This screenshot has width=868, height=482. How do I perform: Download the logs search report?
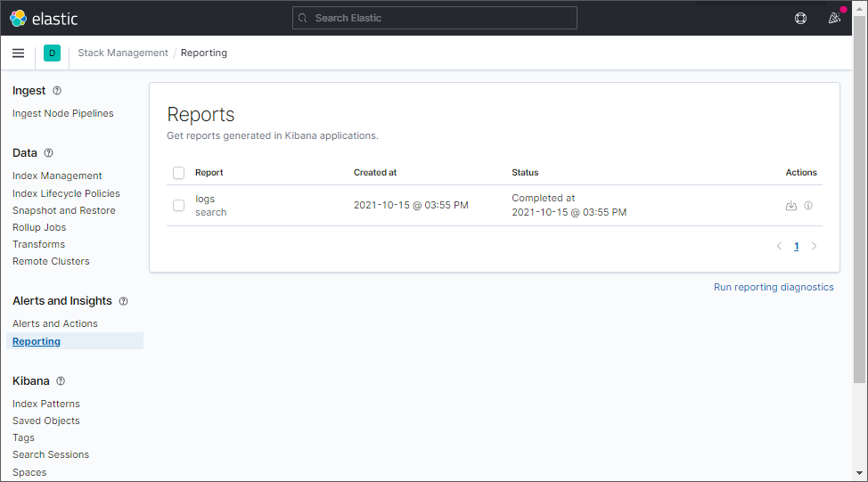pos(790,206)
